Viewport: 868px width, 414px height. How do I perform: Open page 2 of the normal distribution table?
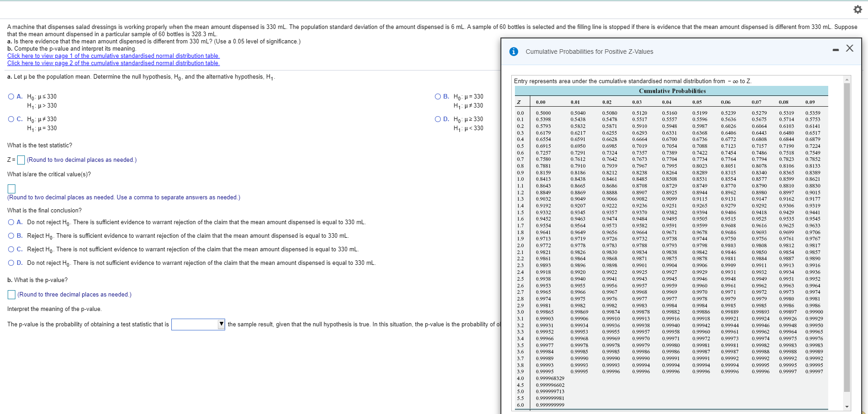tap(113, 63)
